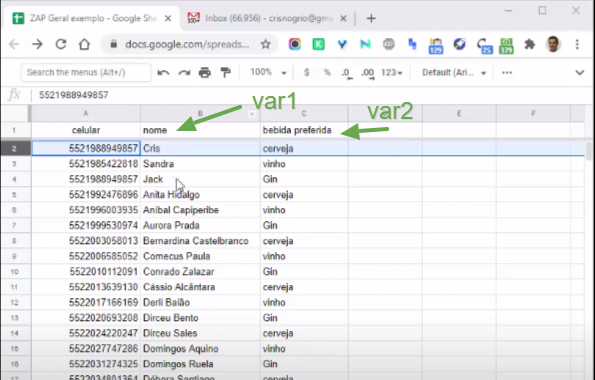Open zoom 100% dropdown

268,73
